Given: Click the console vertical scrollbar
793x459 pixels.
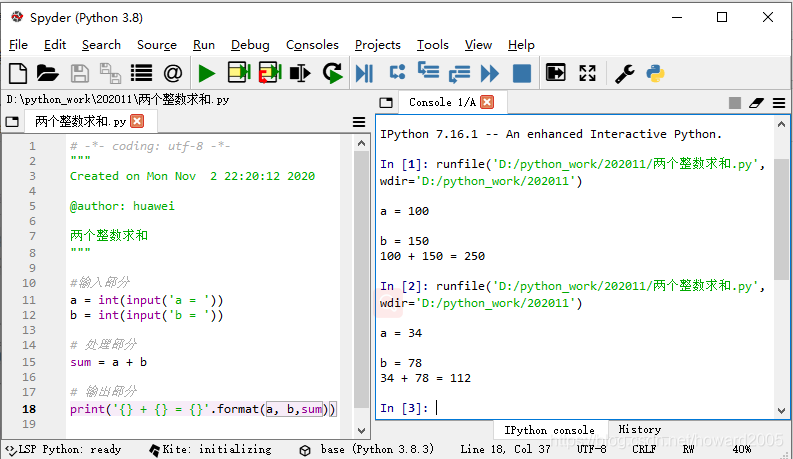Looking at the screenshot, I should click(x=781, y=267).
